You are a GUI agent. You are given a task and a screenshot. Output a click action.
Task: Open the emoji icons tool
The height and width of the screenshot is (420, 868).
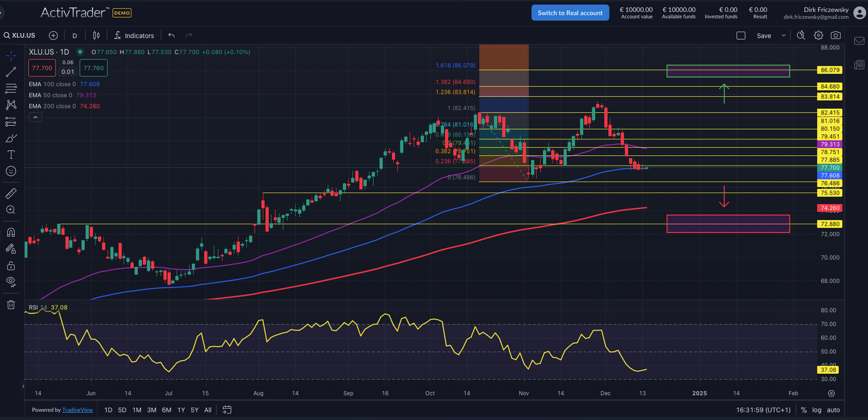pyautogui.click(x=11, y=171)
